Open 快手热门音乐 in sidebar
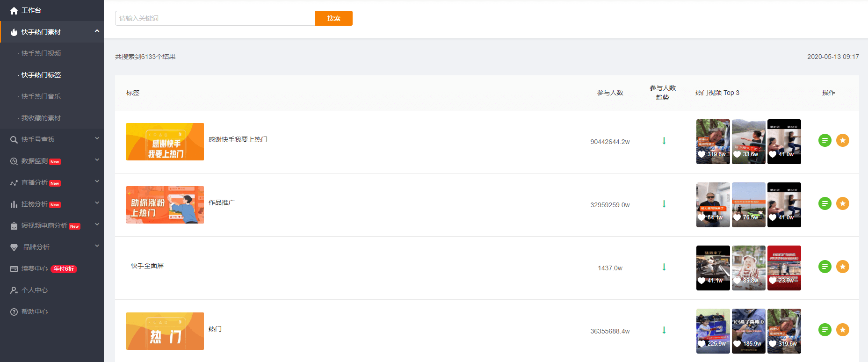The width and height of the screenshot is (868, 362). click(x=41, y=96)
